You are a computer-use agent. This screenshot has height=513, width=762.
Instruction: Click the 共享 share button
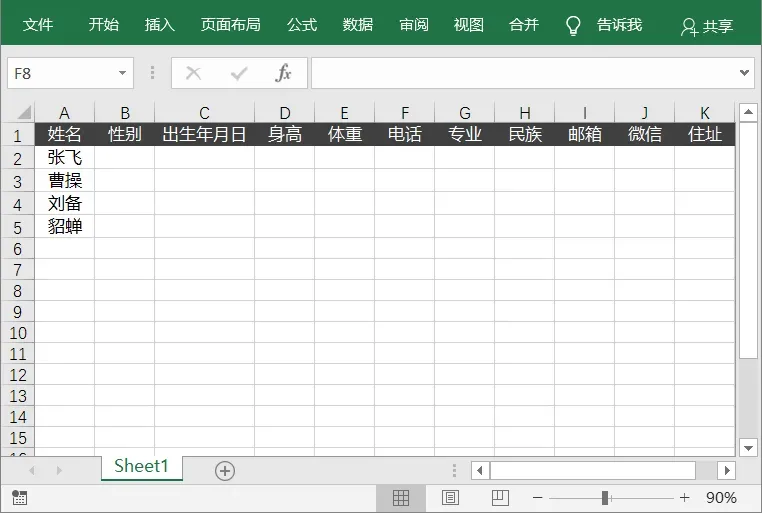707,26
